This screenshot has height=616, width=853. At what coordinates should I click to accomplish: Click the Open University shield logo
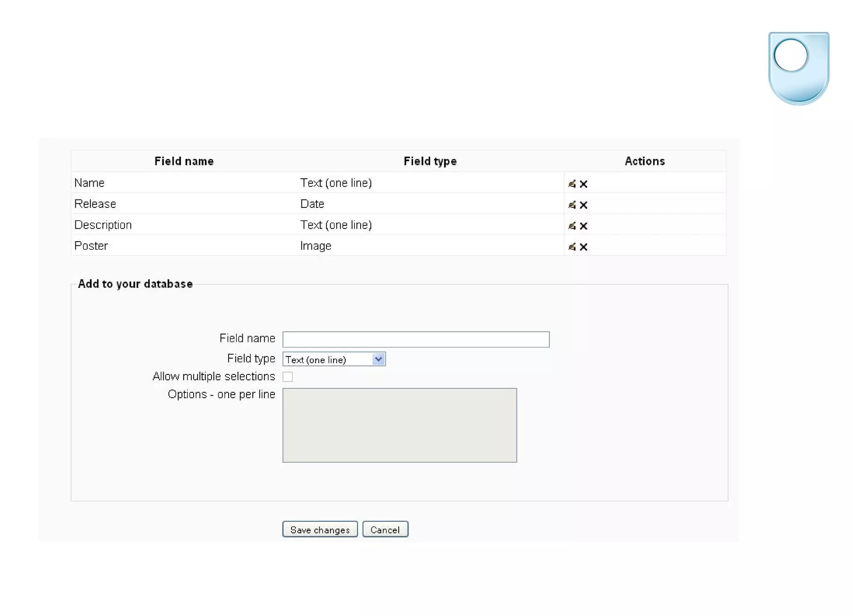coord(798,68)
